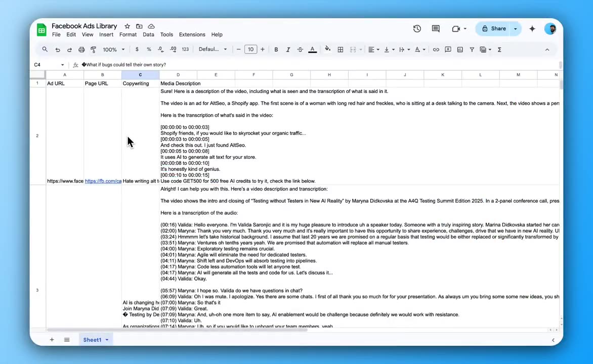Click the search menus magnifier icon
This screenshot has height=364, width=593.
click(x=45, y=50)
